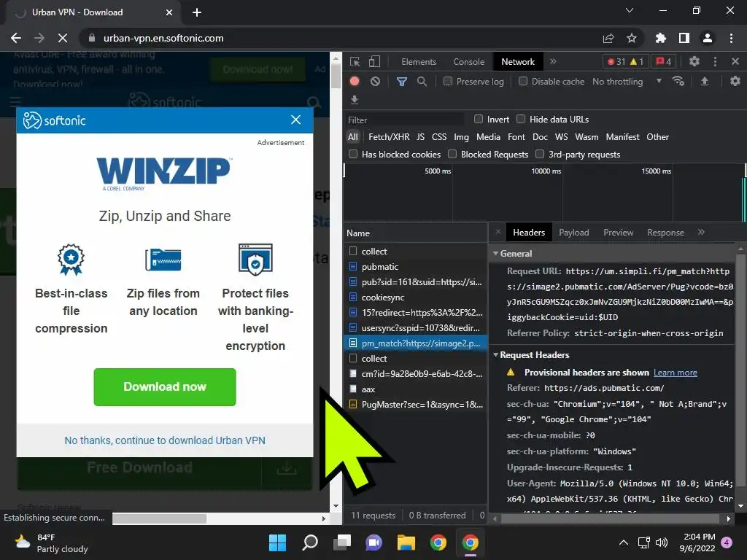Screen dimensions: 747x560
Task: Stop loading the page
Action: 63,38
